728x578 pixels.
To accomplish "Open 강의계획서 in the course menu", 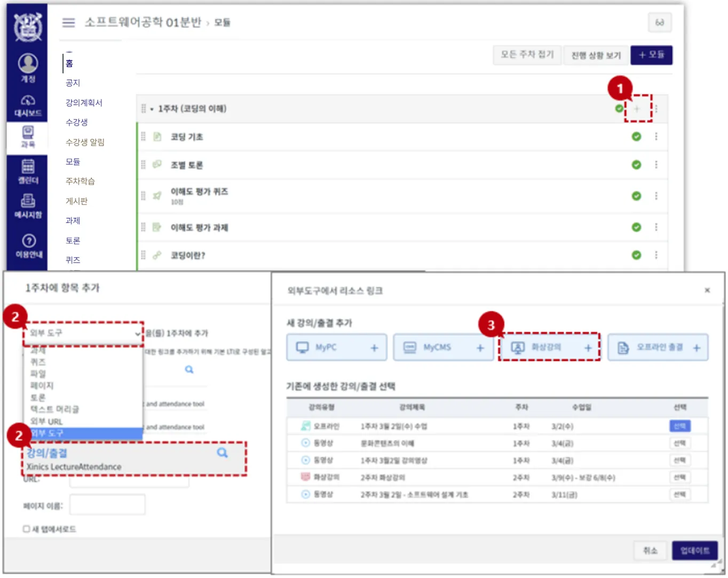I will point(84,102).
